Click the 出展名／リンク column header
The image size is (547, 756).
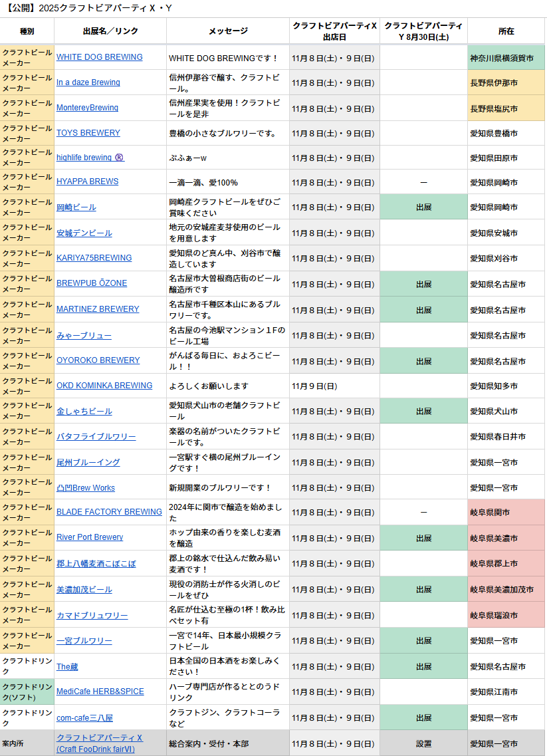click(x=110, y=31)
